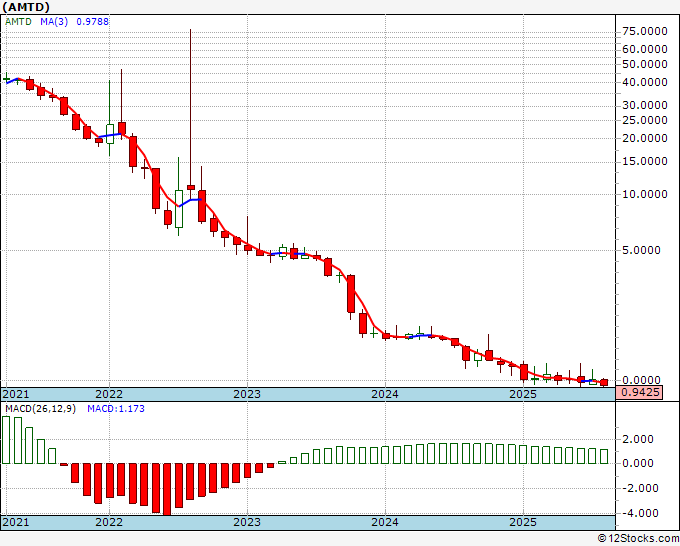Click 2022 on the MACD time axis

tap(109, 522)
